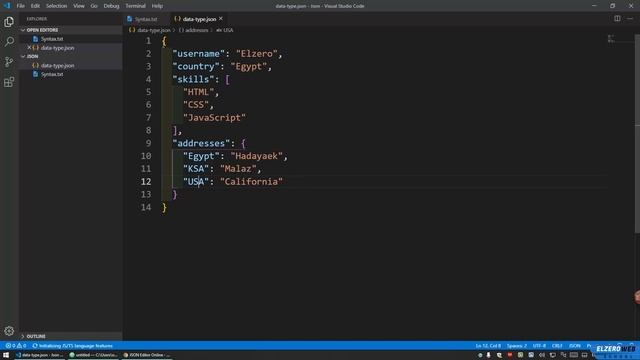Click the "addresses" key on line 9

(x=201, y=143)
